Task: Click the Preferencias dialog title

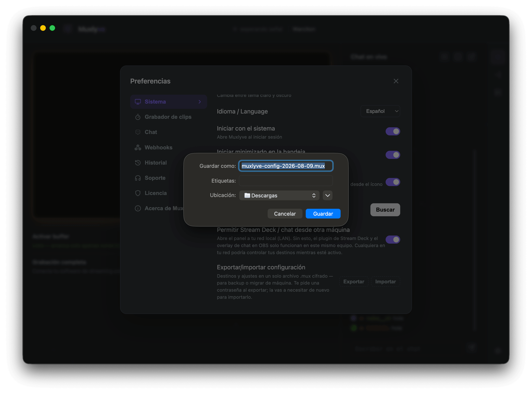Action: click(x=150, y=81)
